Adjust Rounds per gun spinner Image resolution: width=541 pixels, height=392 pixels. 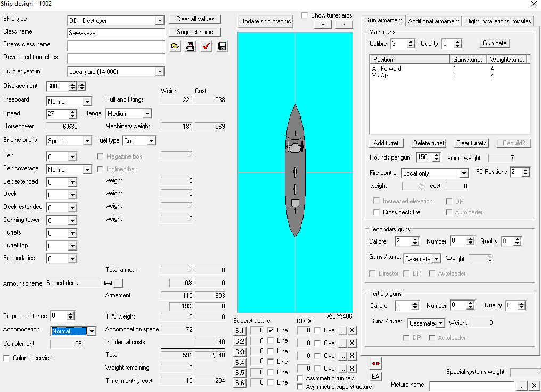point(437,157)
